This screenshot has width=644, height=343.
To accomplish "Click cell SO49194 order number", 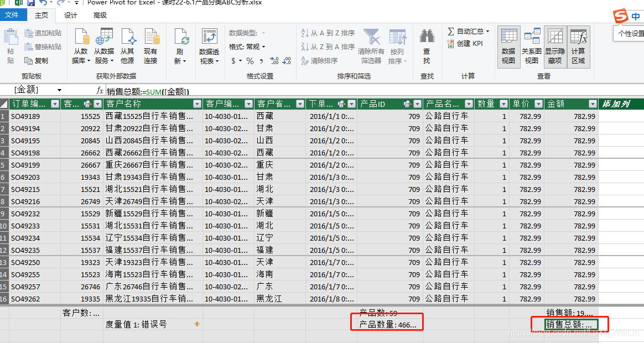I will tap(35, 128).
